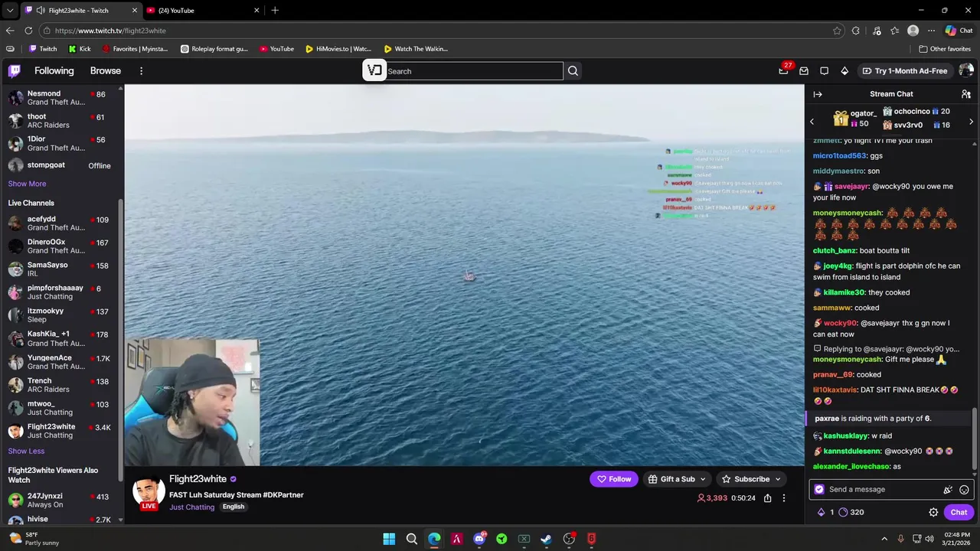Click the Twitch search input field
This screenshot has height=551, width=980.
pyautogui.click(x=473, y=71)
